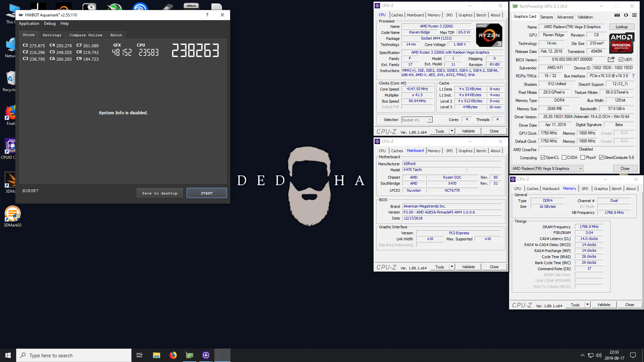Open the Socket #1 selection dropdown

click(417, 120)
